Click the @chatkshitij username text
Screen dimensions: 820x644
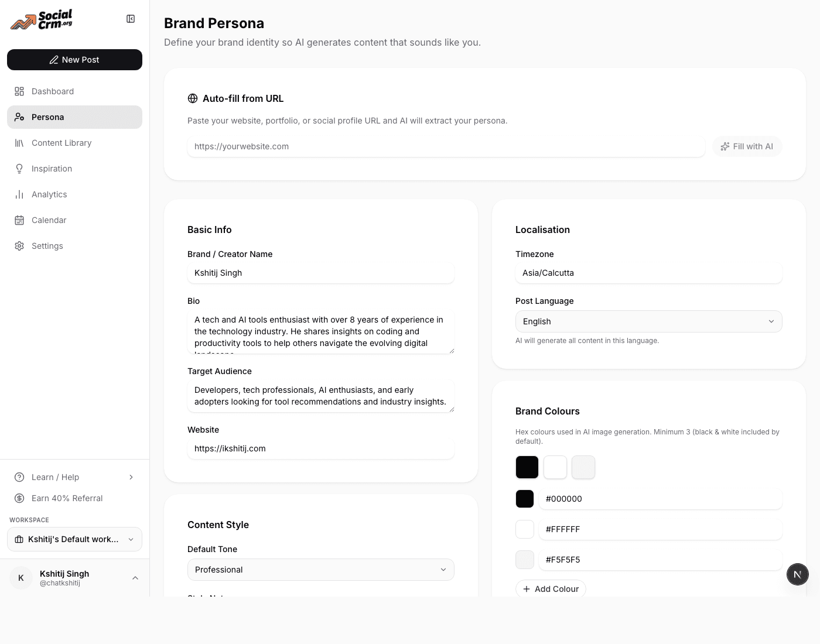(x=60, y=583)
